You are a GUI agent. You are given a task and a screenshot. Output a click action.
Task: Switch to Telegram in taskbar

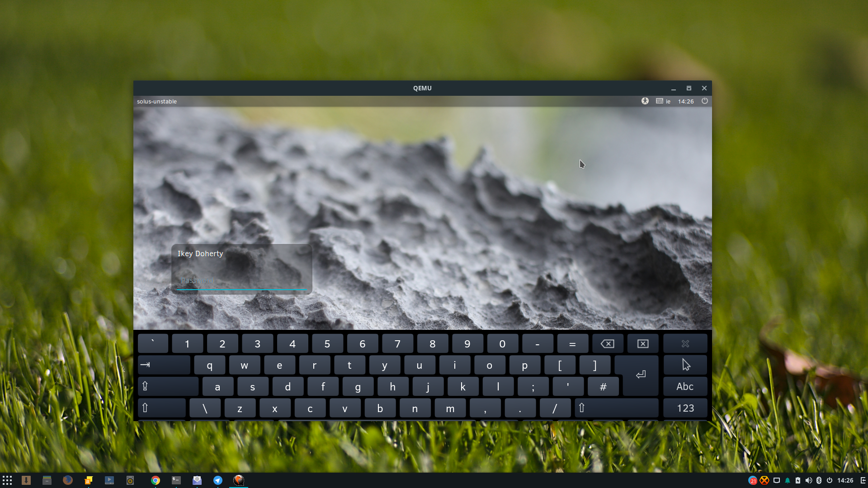(x=218, y=480)
